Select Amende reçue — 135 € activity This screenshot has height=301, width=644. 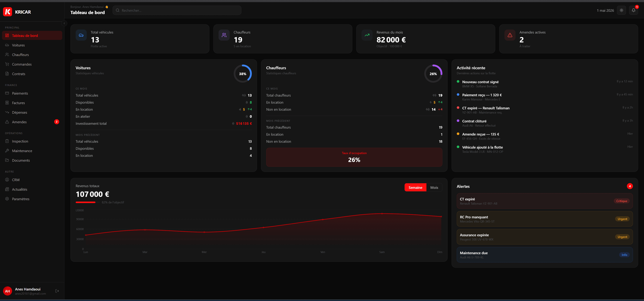coord(545,136)
